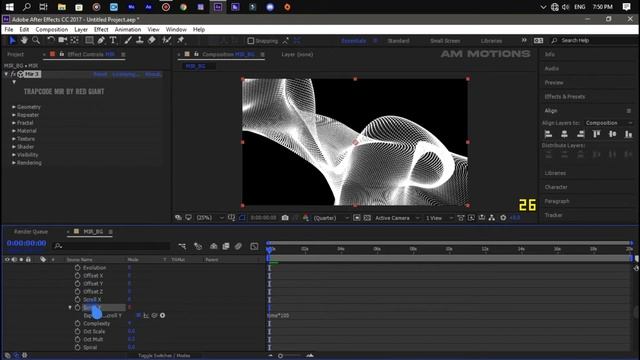Click the timeline current timecode display
Viewport: 640px width, 360px height.
pyautogui.click(x=27, y=243)
